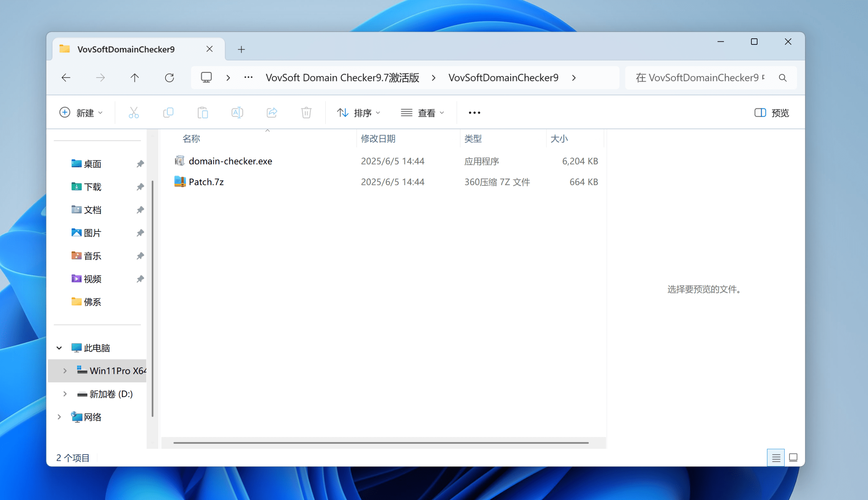Navigate to VovSoft Domain Checker9.7激活版 breadcrumb

click(x=342, y=78)
